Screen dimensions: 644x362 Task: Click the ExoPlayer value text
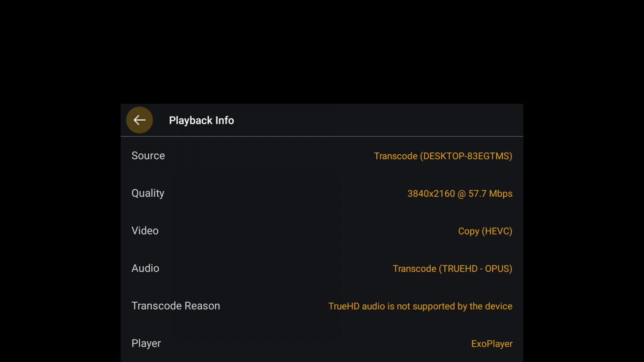[492, 344]
